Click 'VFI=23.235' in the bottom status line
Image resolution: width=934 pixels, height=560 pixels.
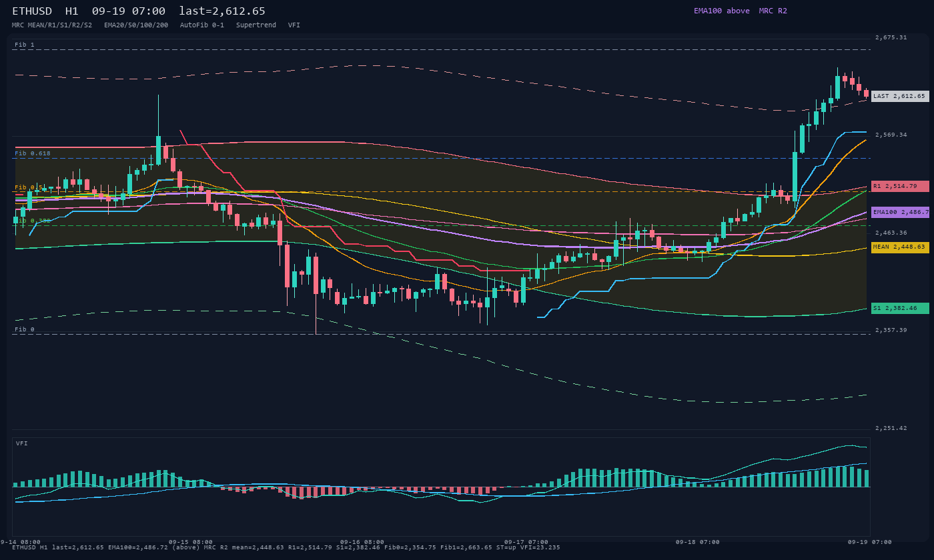tap(540, 547)
